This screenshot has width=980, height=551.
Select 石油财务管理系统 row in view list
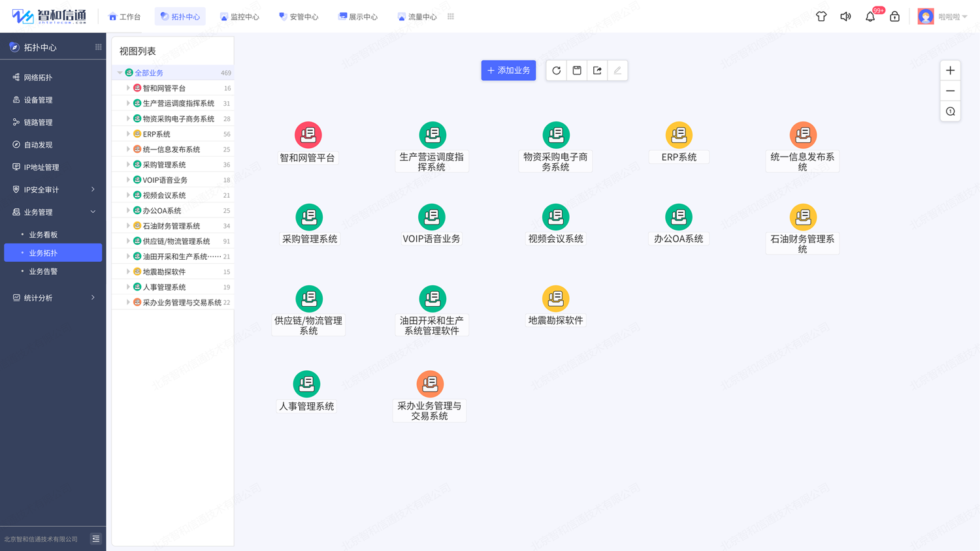click(173, 226)
